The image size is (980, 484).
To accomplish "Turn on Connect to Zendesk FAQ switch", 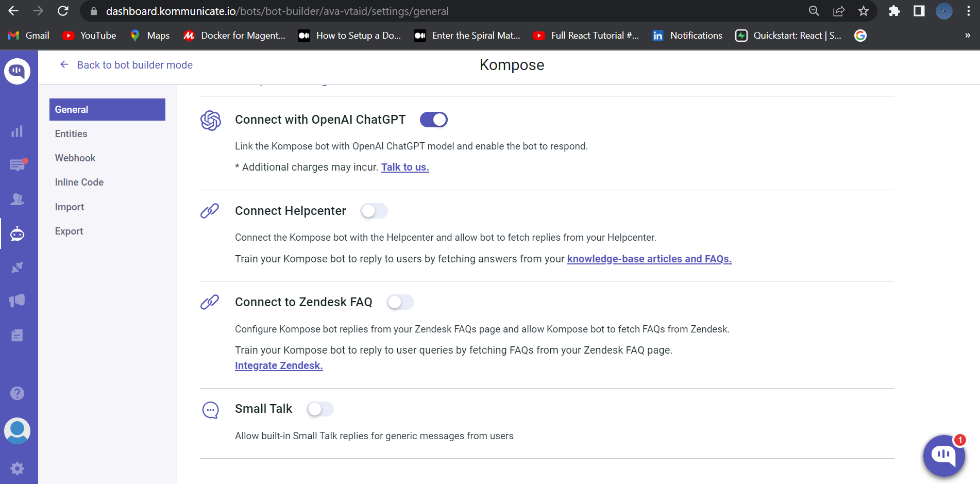I will 400,302.
